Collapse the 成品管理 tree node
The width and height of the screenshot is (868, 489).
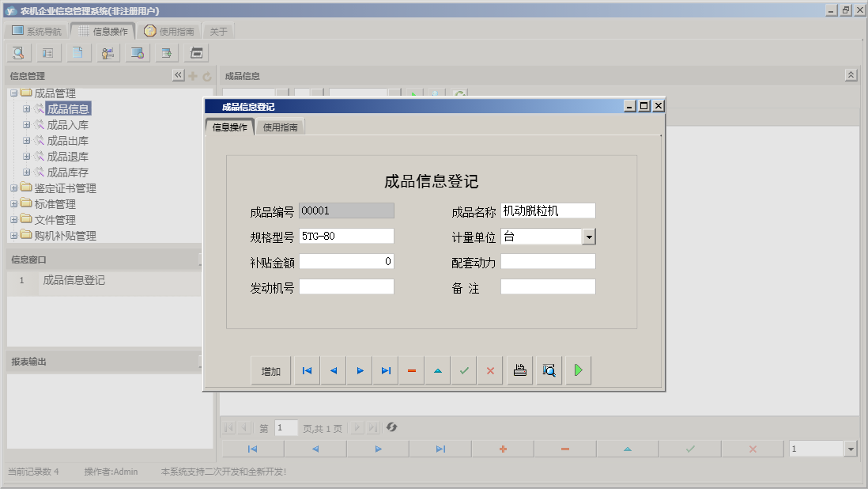click(x=14, y=93)
